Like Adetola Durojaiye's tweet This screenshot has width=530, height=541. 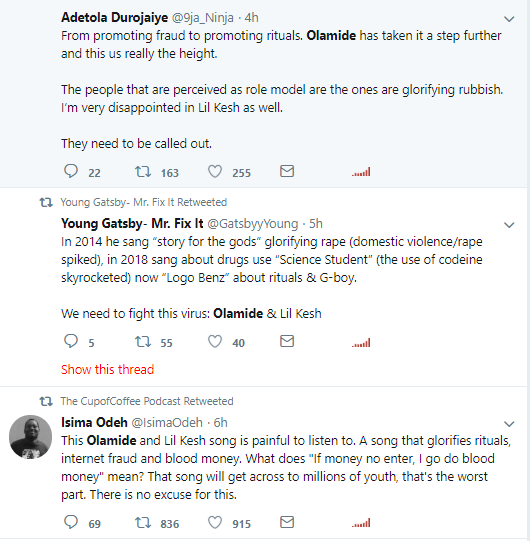click(x=215, y=171)
